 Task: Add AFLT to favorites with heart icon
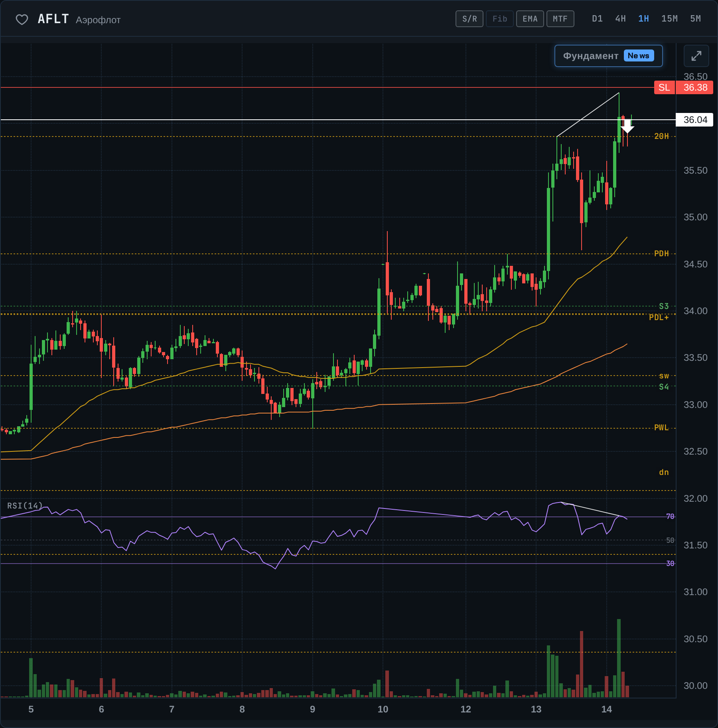click(22, 19)
